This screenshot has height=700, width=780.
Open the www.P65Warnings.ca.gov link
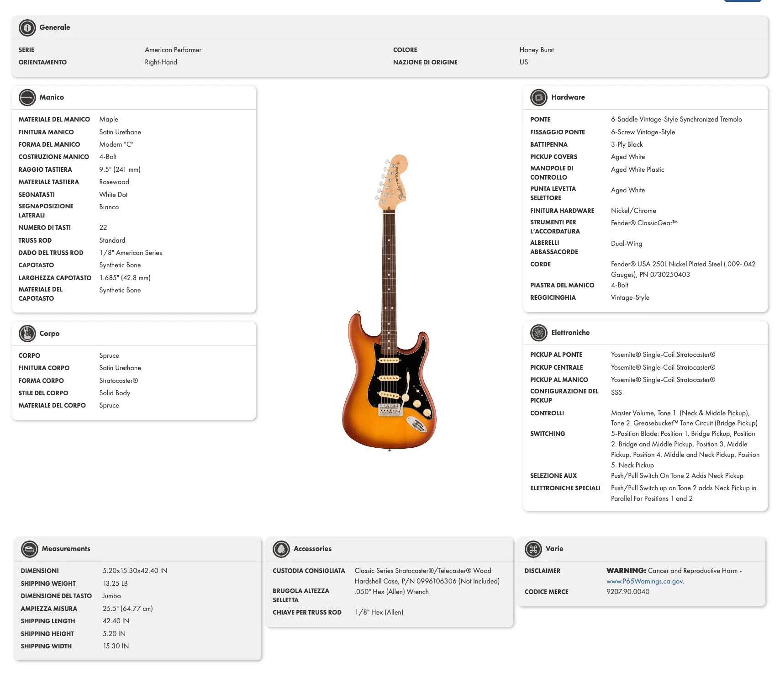coord(645,581)
